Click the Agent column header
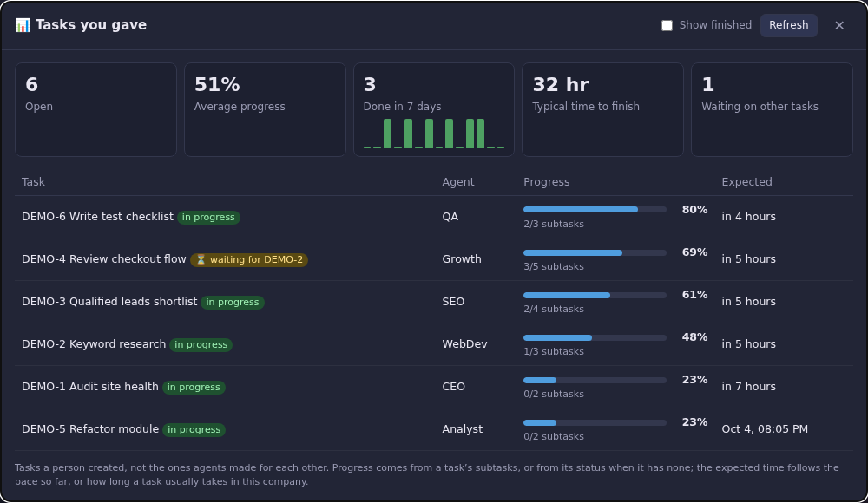 pos(457,182)
